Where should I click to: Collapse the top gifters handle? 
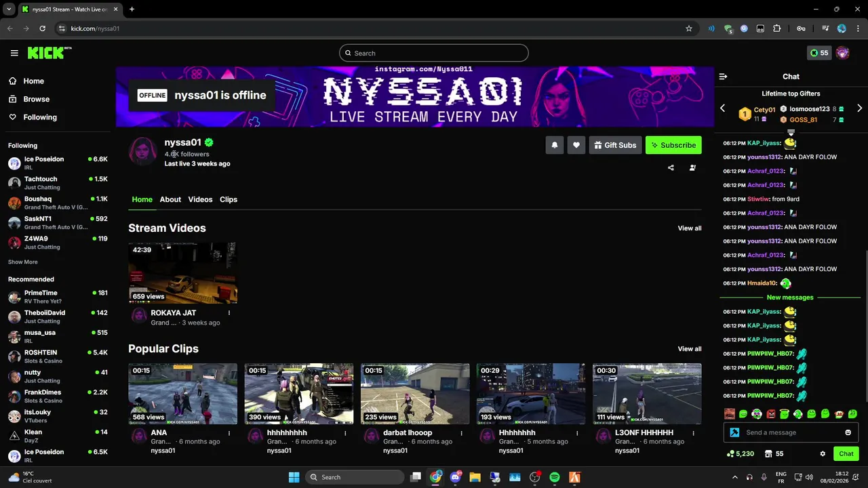(791, 133)
